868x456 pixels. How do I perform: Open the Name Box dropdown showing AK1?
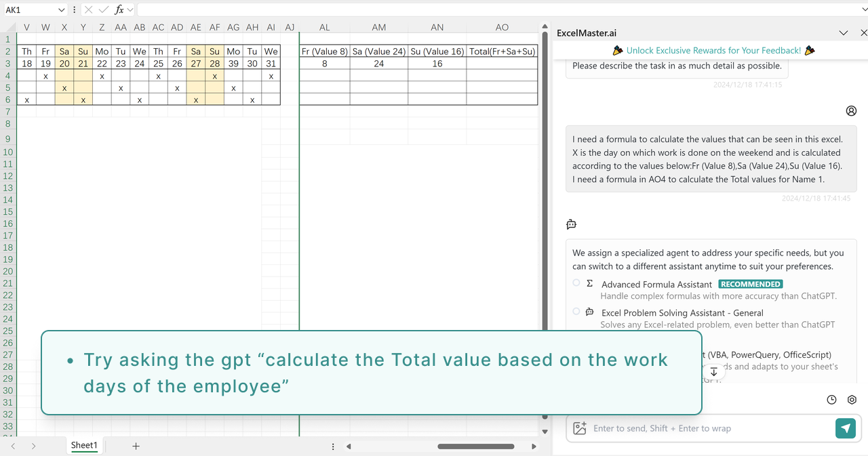coord(61,9)
